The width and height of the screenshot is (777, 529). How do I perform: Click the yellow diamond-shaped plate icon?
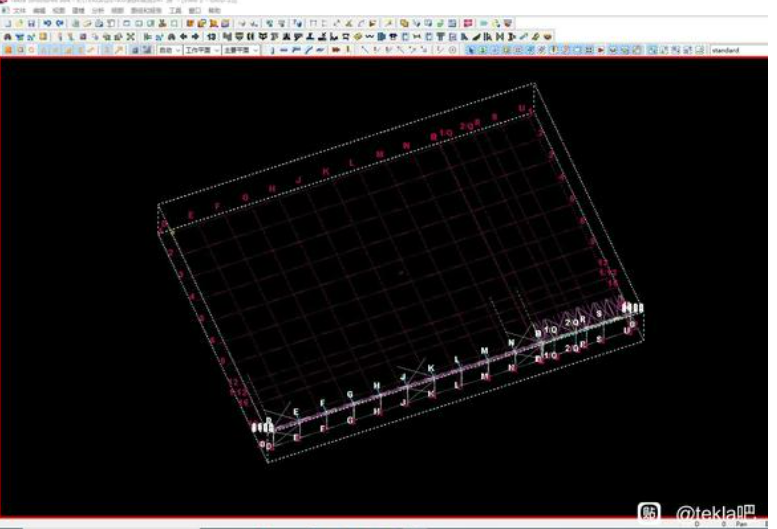[x=358, y=37]
